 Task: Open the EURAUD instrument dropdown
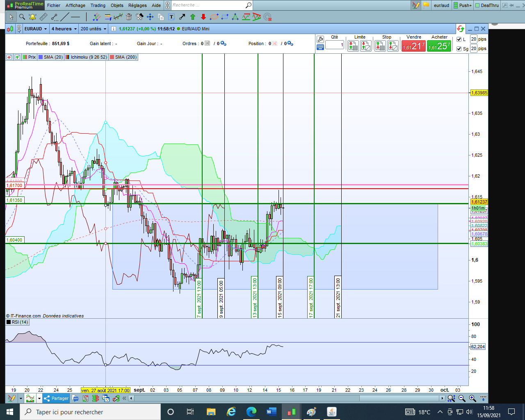35,29
